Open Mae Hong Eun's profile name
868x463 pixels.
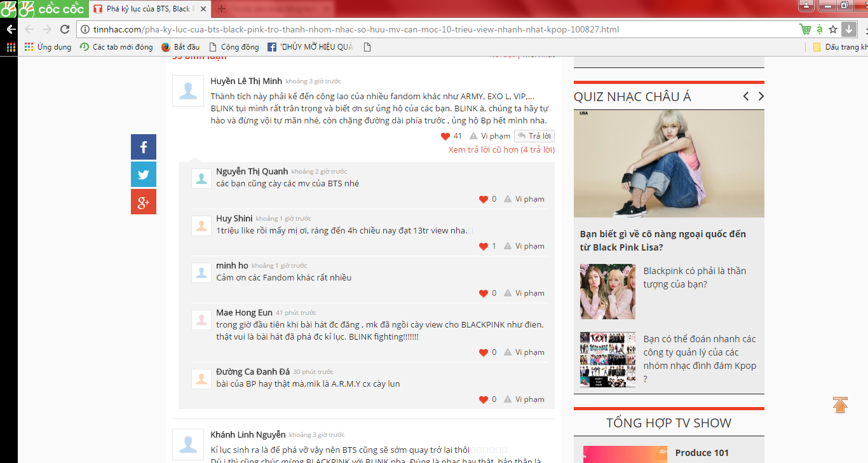pyautogui.click(x=244, y=312)
